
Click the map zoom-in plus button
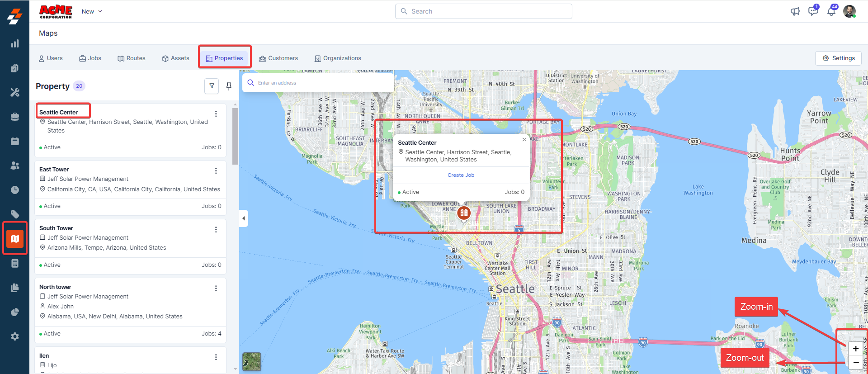pos(856,349)
